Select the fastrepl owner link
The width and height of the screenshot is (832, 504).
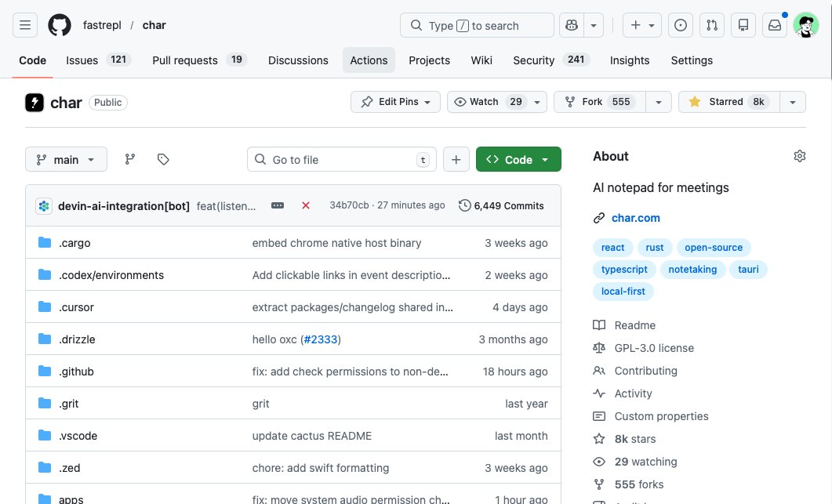[x=102, y=25]
